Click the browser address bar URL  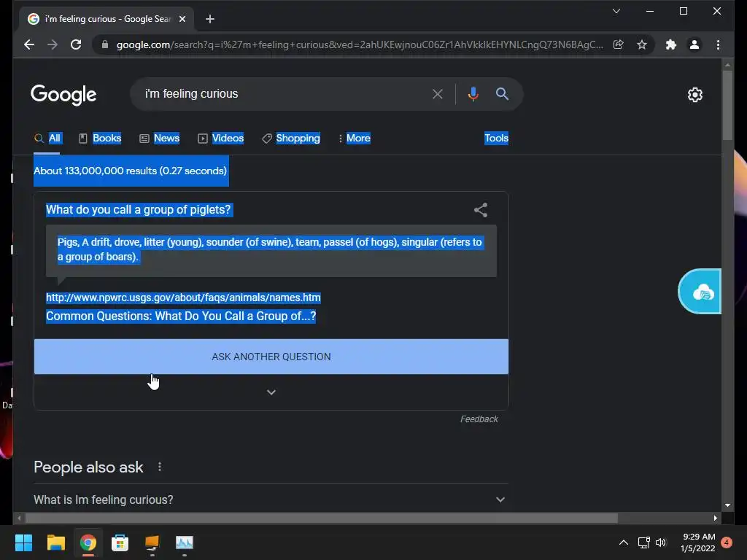click(360, 44)
